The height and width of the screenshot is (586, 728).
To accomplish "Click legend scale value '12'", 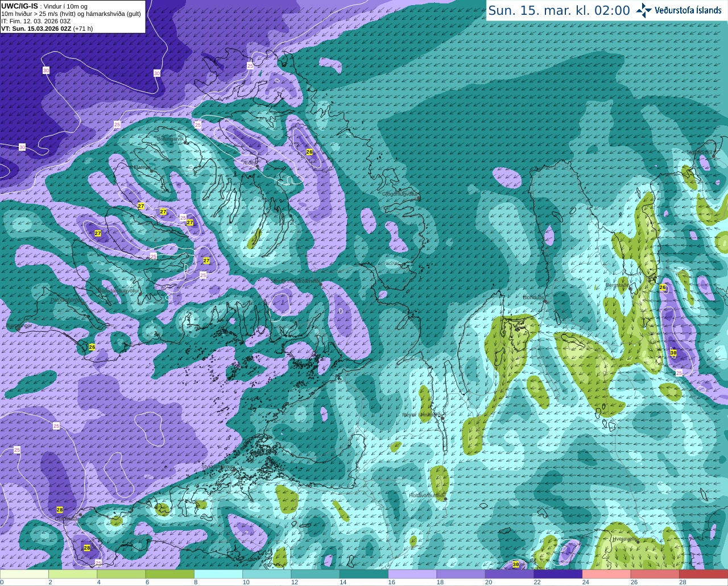I will (x=294, y=582).
